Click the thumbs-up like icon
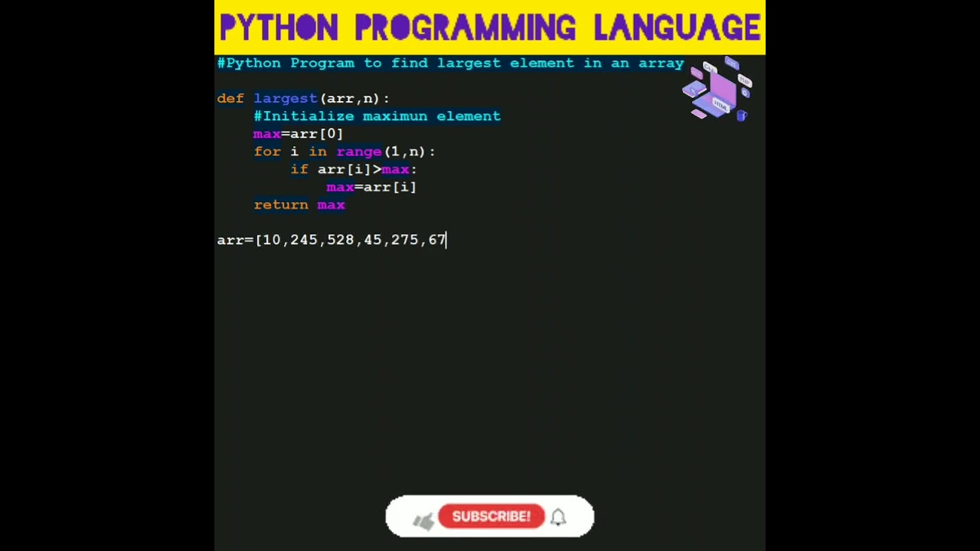Image resolution: width=980 pixels, height=551 pixels. (423, 520)
